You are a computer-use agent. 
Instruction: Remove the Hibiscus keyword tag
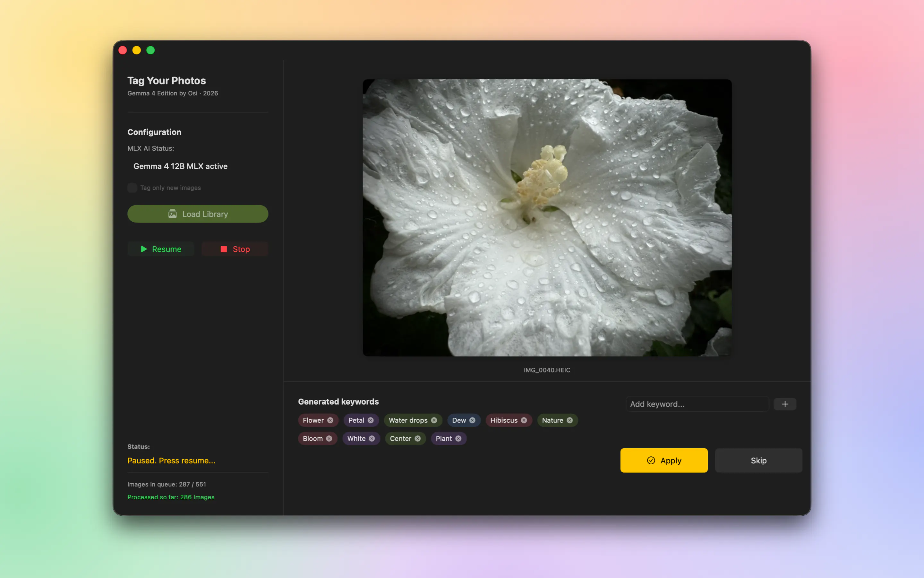tap(524, 420)
